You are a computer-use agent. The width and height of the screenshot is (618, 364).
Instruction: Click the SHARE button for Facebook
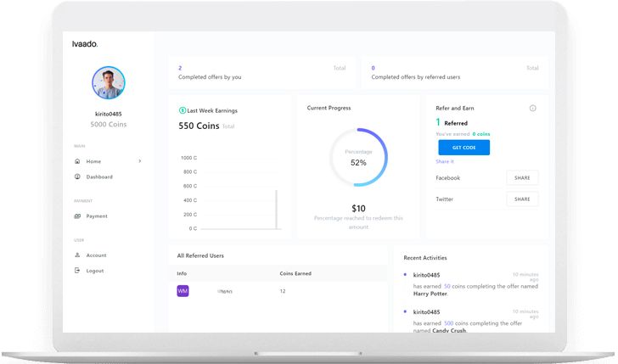point(522,178)
